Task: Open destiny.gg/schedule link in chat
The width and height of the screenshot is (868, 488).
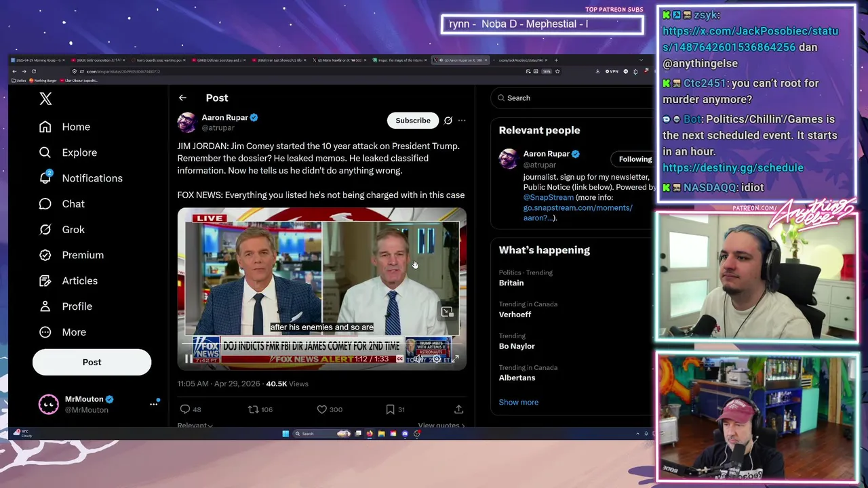Action: (733, 167)
